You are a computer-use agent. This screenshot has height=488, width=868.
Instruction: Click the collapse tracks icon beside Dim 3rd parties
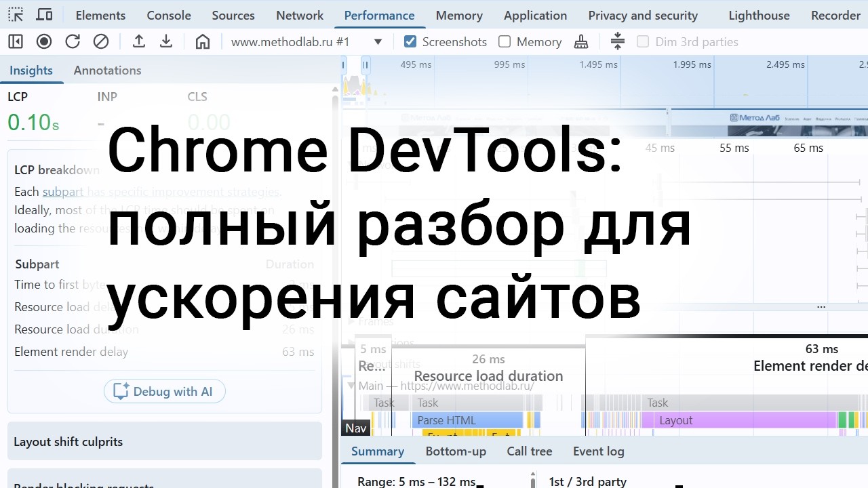pyautogui.click(x=618, y=41)
